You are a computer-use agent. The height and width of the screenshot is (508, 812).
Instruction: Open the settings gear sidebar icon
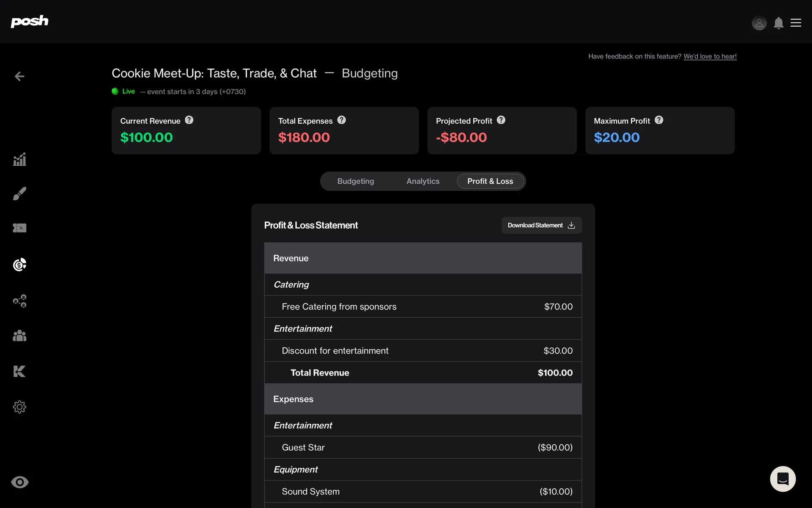[x=19, y=407]
